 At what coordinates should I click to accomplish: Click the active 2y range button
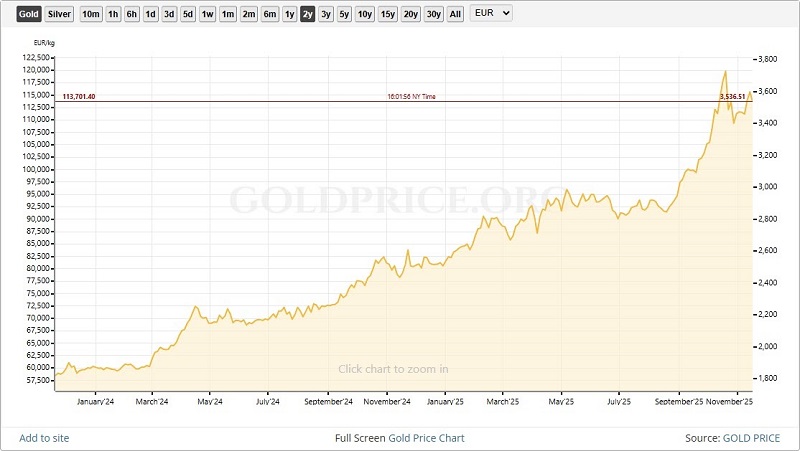point(307,14)
